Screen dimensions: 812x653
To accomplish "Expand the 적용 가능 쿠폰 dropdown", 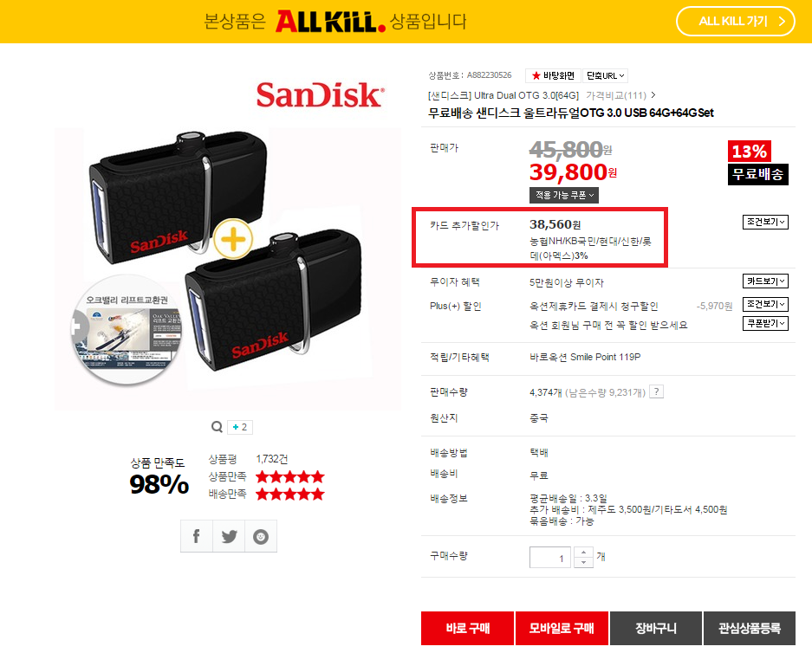I will click(564, 195).
